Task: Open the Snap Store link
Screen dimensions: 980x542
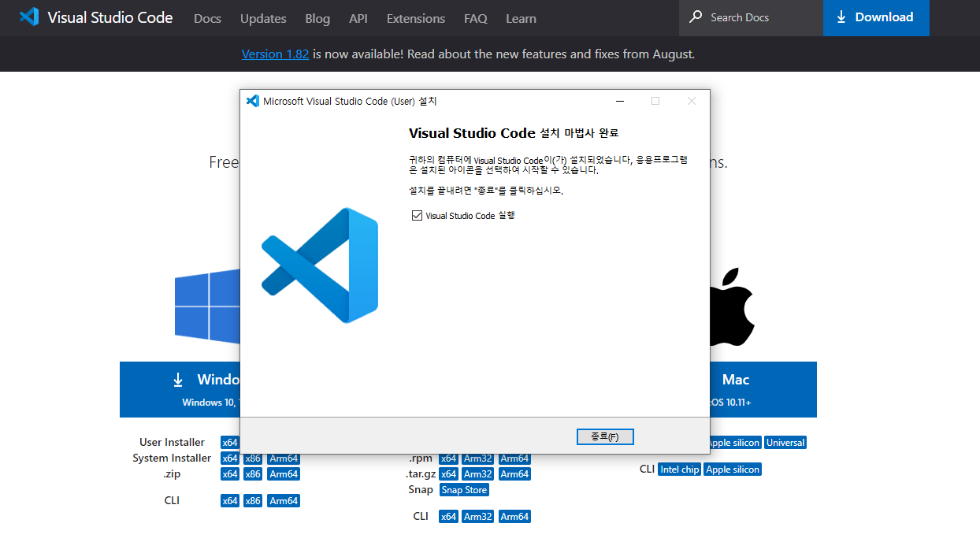Action: [465, 490]
